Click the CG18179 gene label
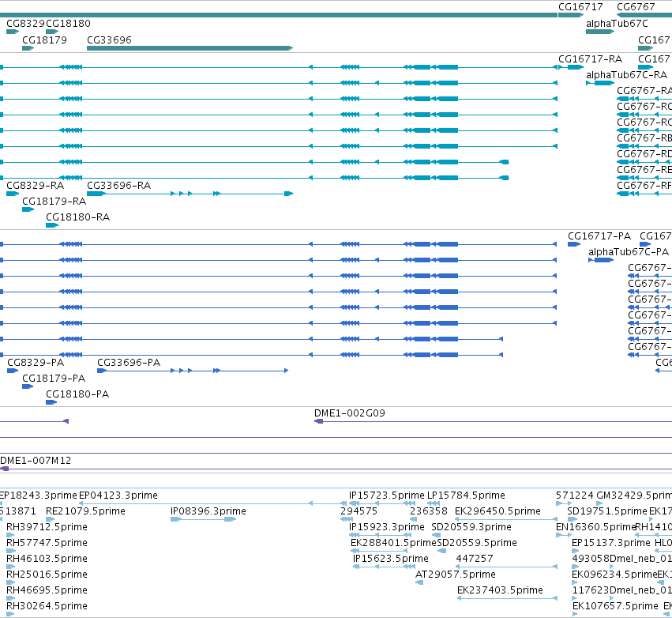 44,40
